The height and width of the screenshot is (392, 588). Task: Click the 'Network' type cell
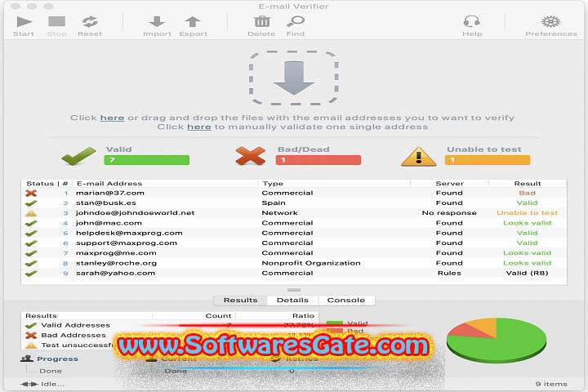click(x=279, y=212)
